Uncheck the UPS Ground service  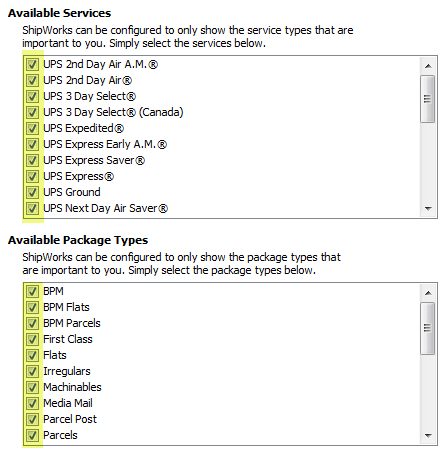click(x=32, y=192)
